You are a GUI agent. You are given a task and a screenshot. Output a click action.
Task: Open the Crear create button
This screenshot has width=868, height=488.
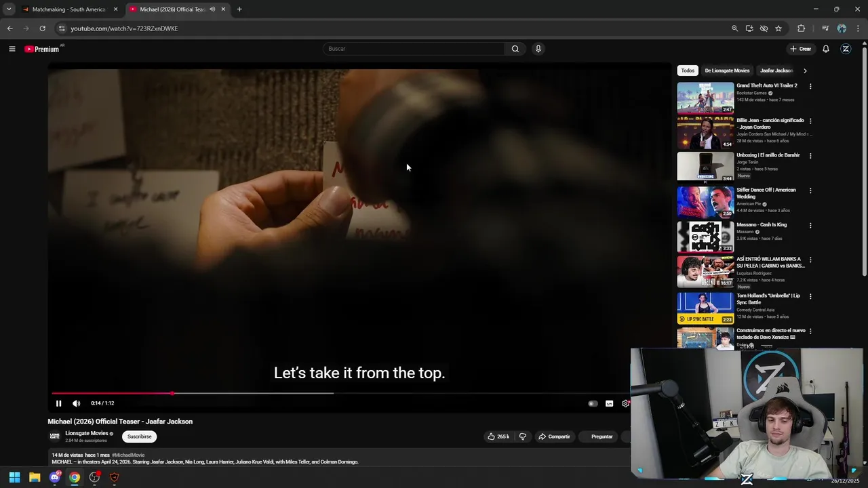[x=800, y=49]
